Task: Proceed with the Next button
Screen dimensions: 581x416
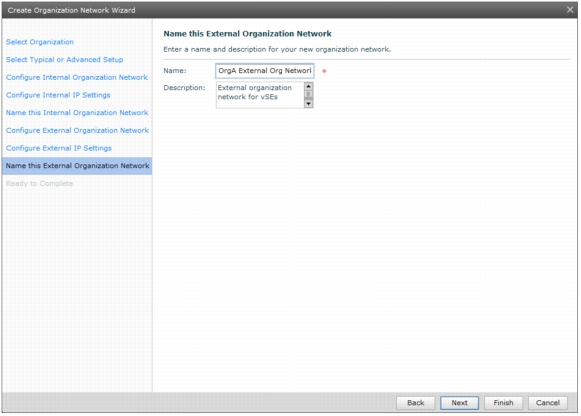Action: coord(459,403)
